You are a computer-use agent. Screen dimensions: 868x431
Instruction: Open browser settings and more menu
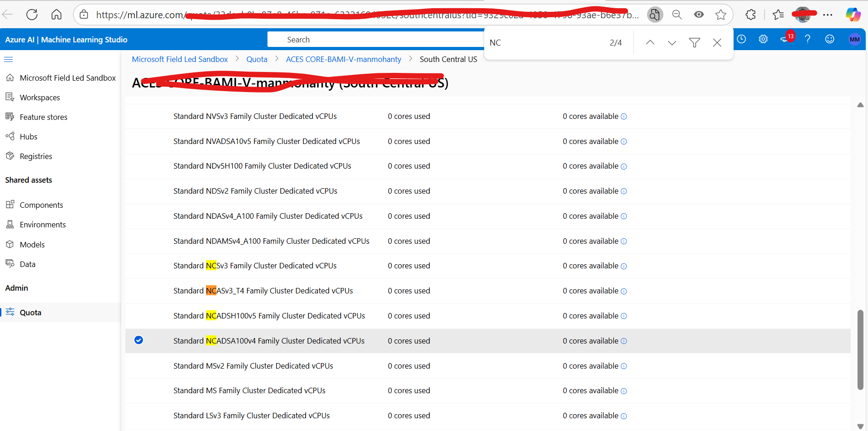click(x=828, y=15)
